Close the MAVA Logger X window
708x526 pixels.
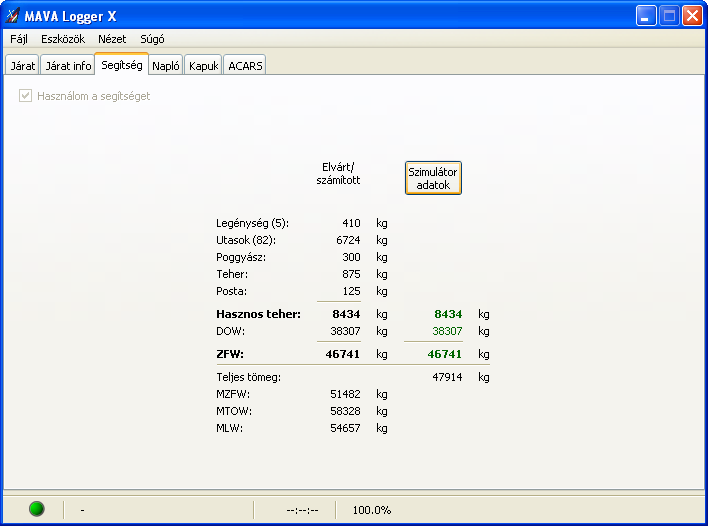tap(692, 16)
